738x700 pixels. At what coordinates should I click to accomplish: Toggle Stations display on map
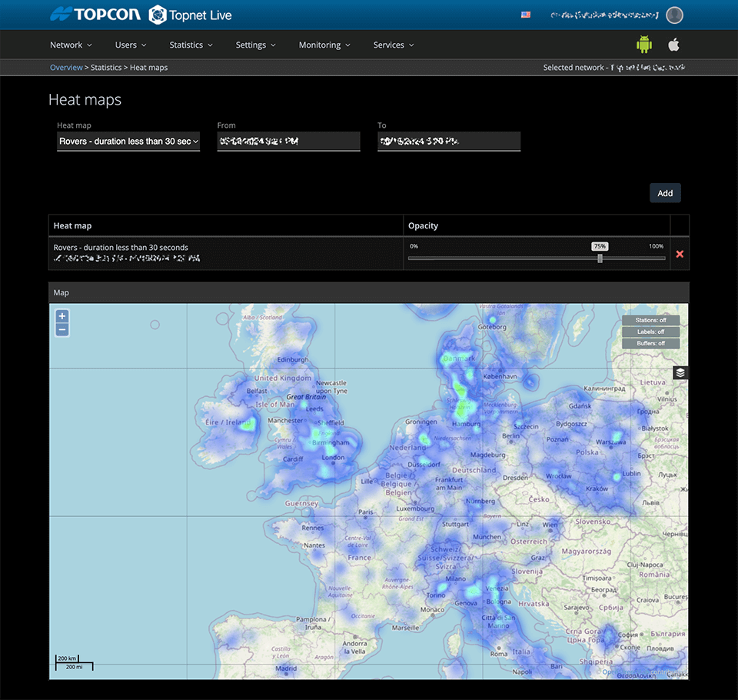point(650,320)
